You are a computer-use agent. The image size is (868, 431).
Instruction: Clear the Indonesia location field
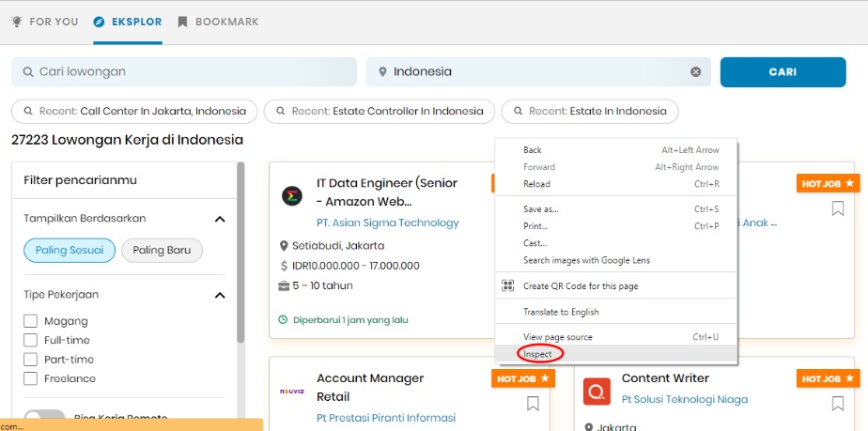pos(696,71)
